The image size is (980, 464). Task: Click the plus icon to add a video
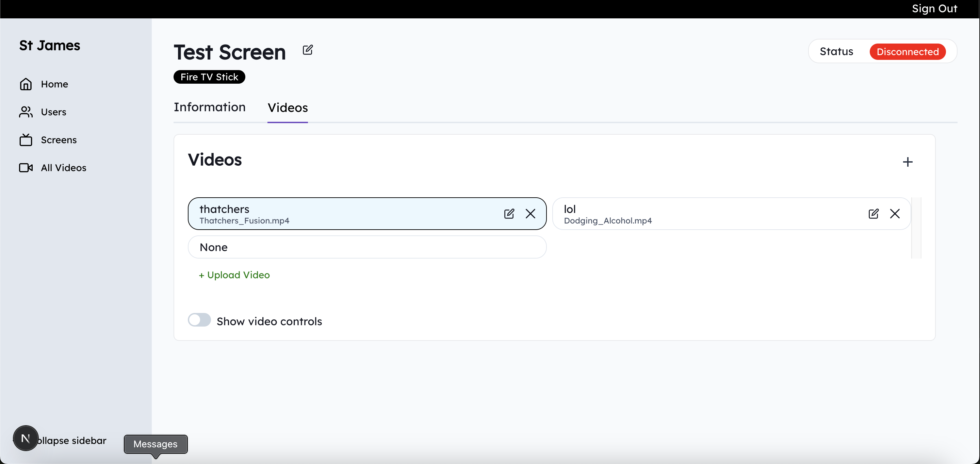907,162
